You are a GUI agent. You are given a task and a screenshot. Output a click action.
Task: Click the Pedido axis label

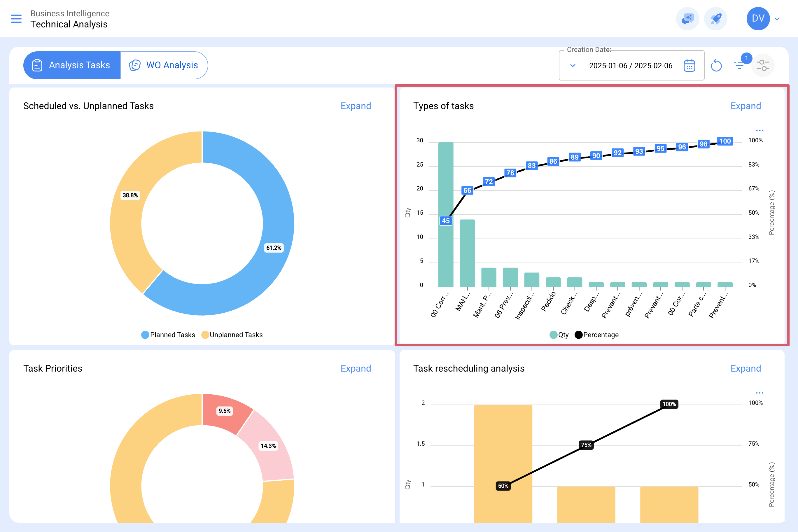[x=548, y=301]
